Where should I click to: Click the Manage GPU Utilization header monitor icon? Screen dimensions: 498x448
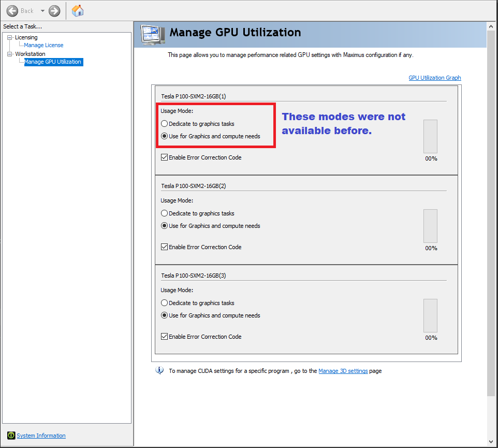click(x=153, y=34)
